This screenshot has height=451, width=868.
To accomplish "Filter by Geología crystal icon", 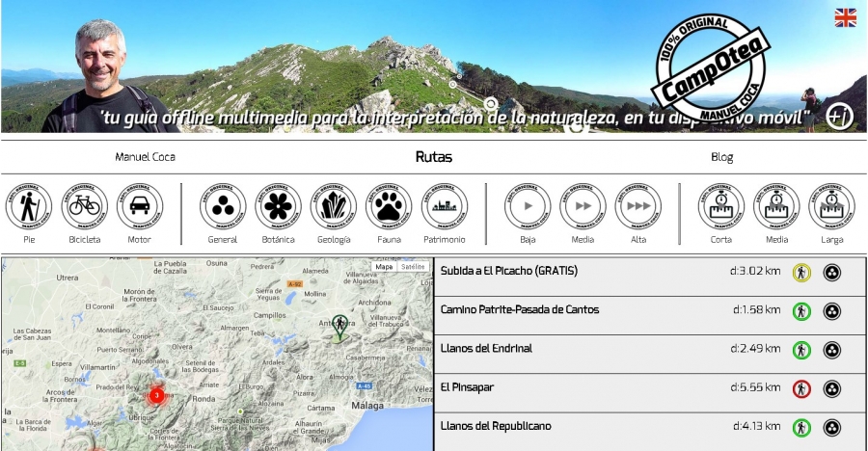I will coord(334,206).
